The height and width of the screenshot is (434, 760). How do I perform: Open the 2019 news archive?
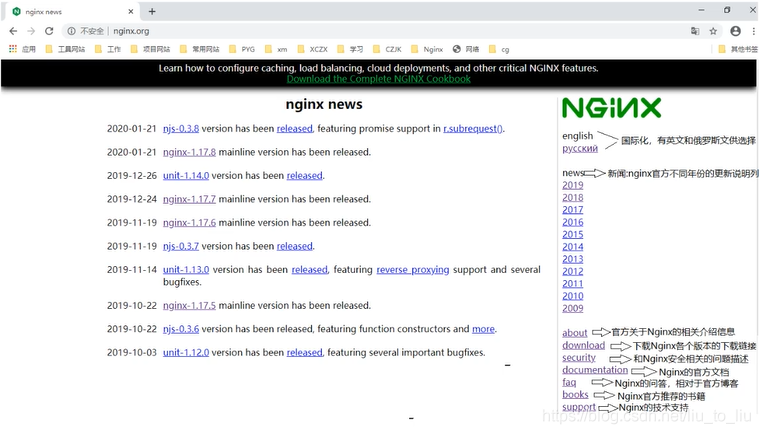click(573, 185)
